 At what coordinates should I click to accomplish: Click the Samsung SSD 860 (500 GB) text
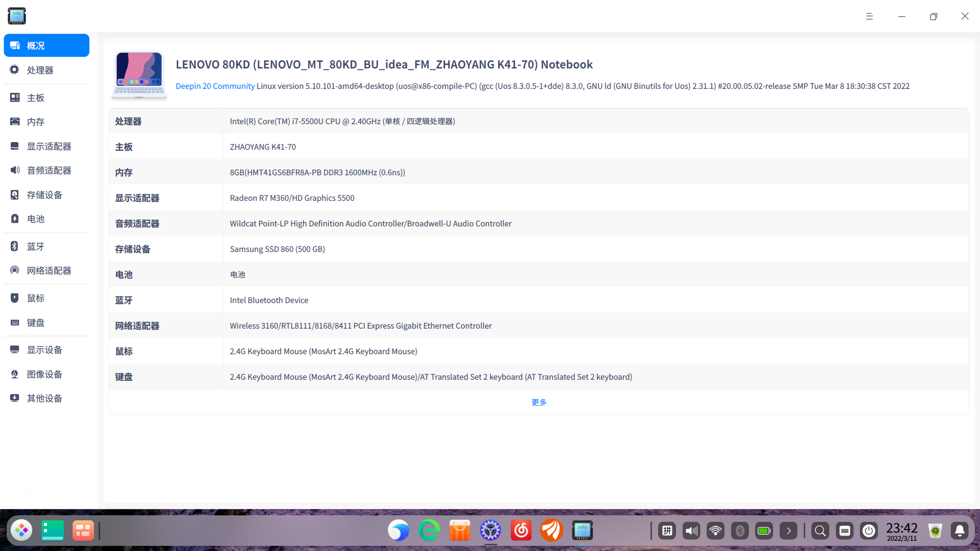click(277, 249)
